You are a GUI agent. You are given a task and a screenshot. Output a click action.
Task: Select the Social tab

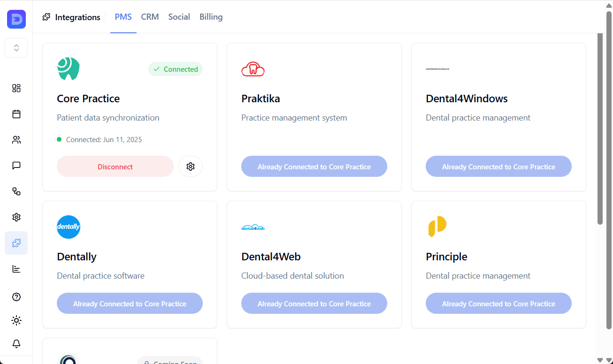(x=179, y=17)
